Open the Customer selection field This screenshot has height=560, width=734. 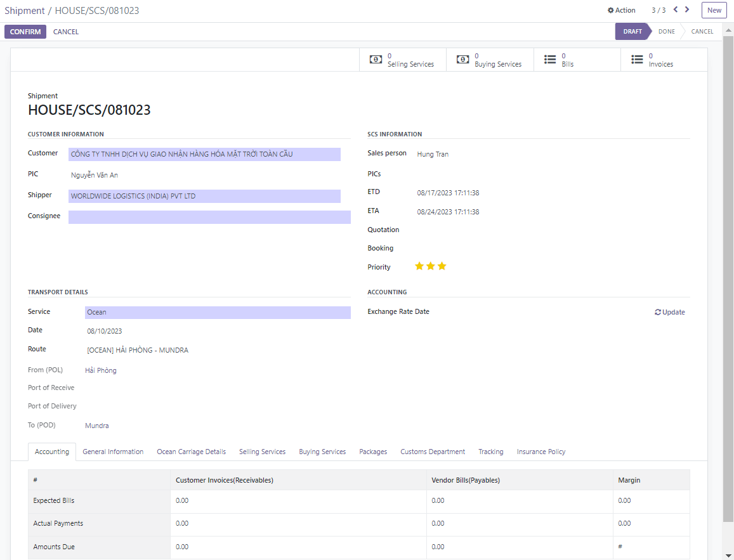[x=204, y=154]
